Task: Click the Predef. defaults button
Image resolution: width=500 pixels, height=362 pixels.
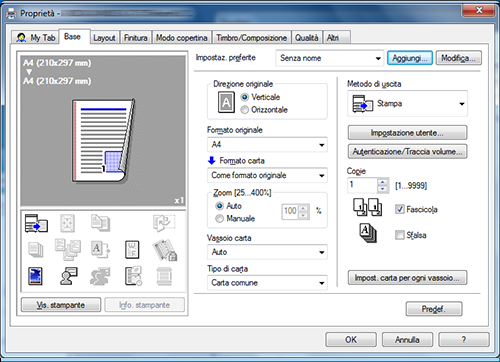Action: tap(434, 309)
